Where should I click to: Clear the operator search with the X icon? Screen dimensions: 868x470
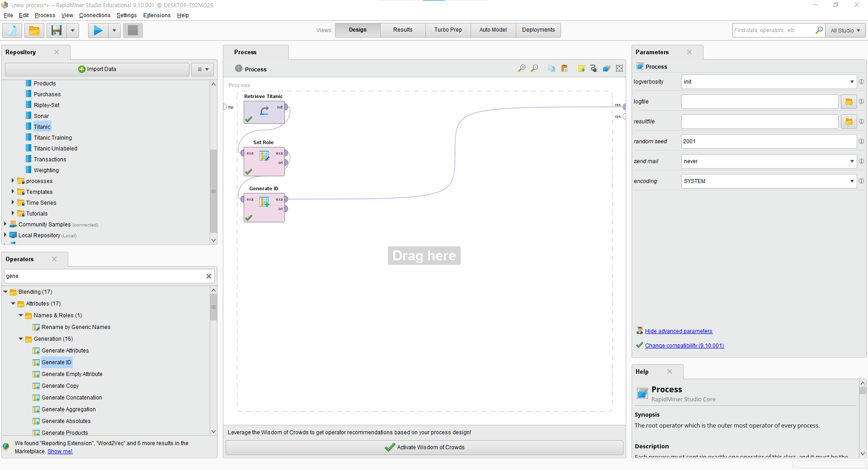coord(209,276)
